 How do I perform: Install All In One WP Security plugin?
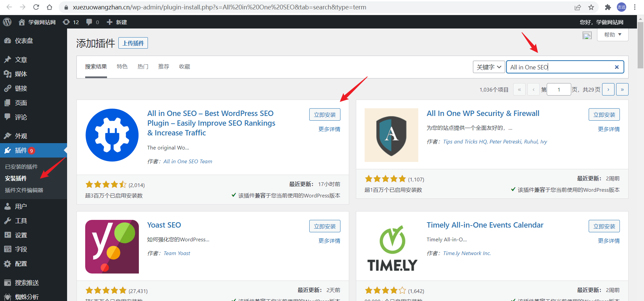pyautogui.click(x=604, y=115)
